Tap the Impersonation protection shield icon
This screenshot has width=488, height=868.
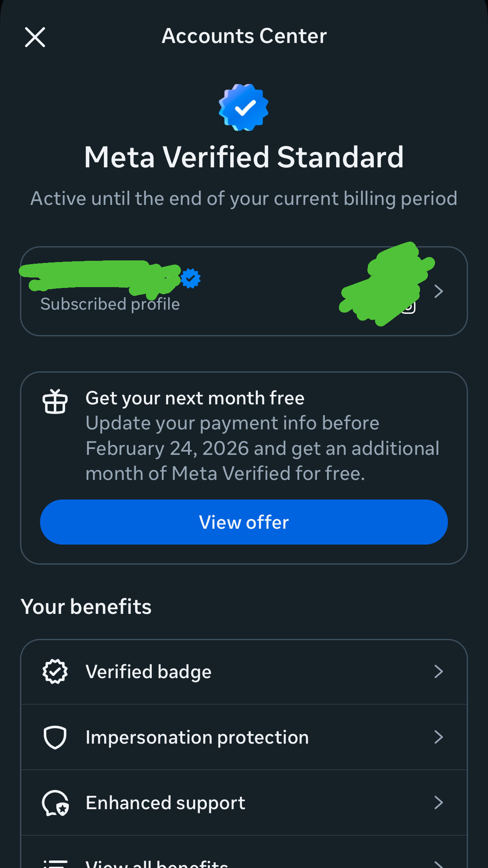point(55,737)
